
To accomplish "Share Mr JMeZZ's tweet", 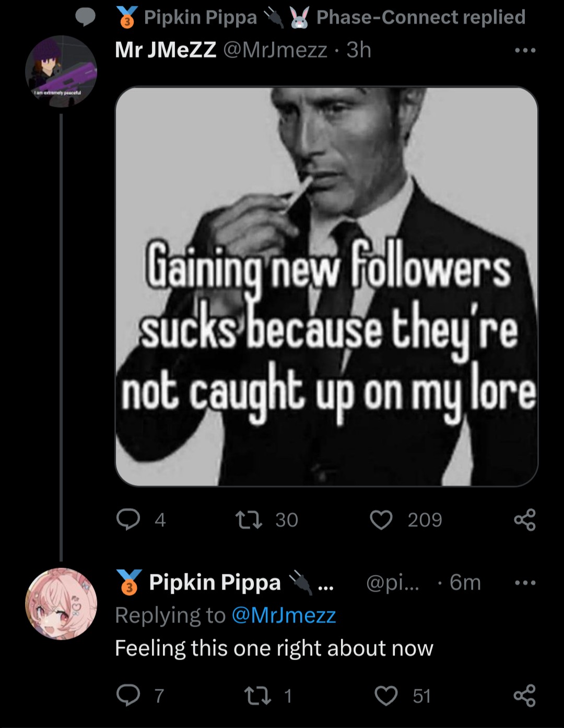I will click(x=524, y=519).
